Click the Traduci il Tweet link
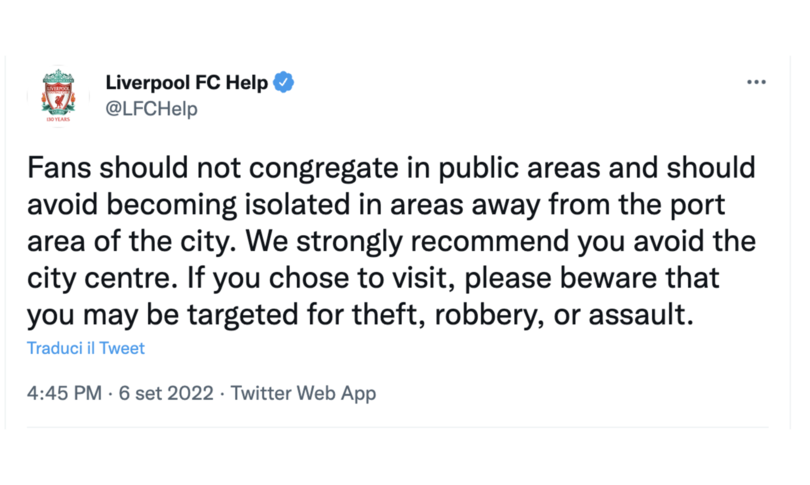The height and width of the screenshot is (485, 810). pyautogui.click(x=86, y=348)
